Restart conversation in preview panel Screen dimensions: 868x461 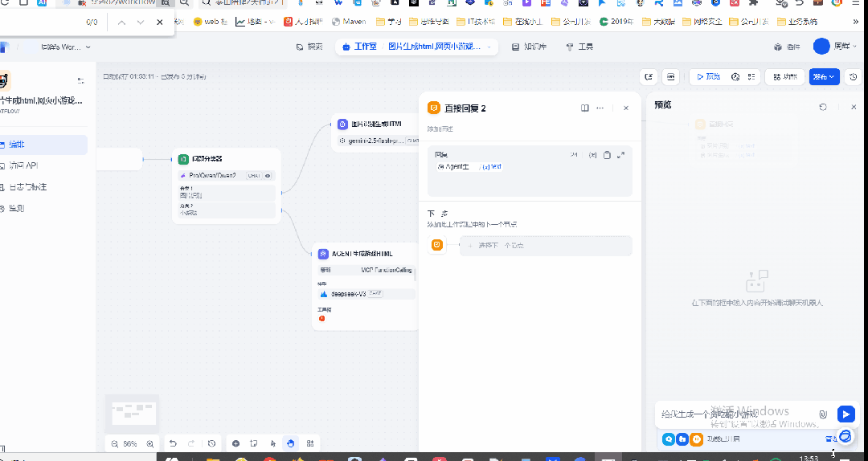pos(823,107)
